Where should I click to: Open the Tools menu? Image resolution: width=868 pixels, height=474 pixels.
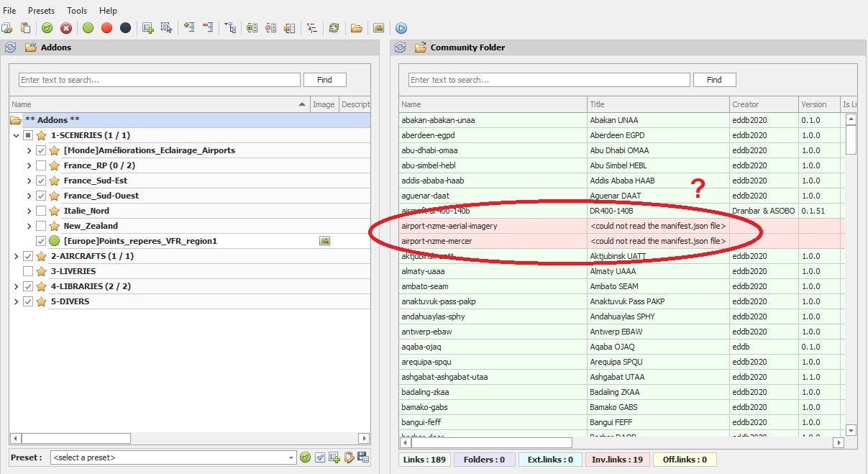coord(77,11)
